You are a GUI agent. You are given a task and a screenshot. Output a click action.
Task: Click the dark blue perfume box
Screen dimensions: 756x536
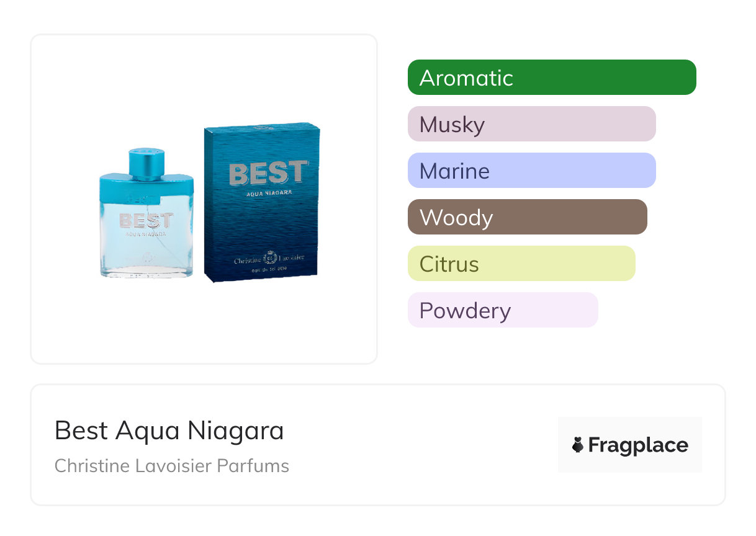(261, 223)
